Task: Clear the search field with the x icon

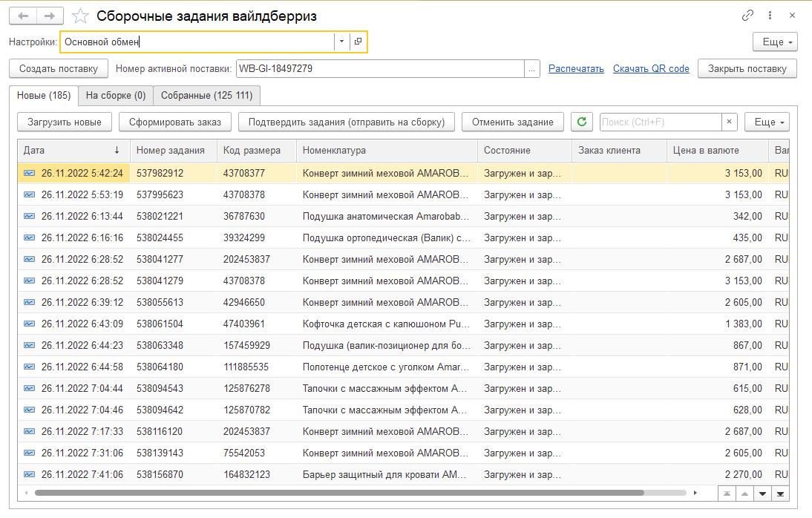Action: (x=729, y=122)
